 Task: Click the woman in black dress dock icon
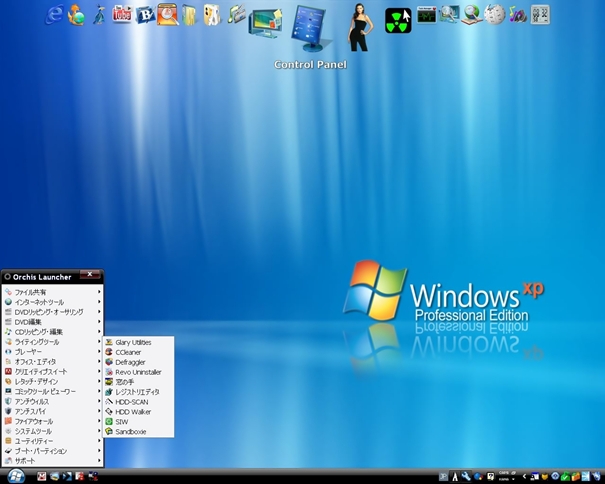coord(360,28)
